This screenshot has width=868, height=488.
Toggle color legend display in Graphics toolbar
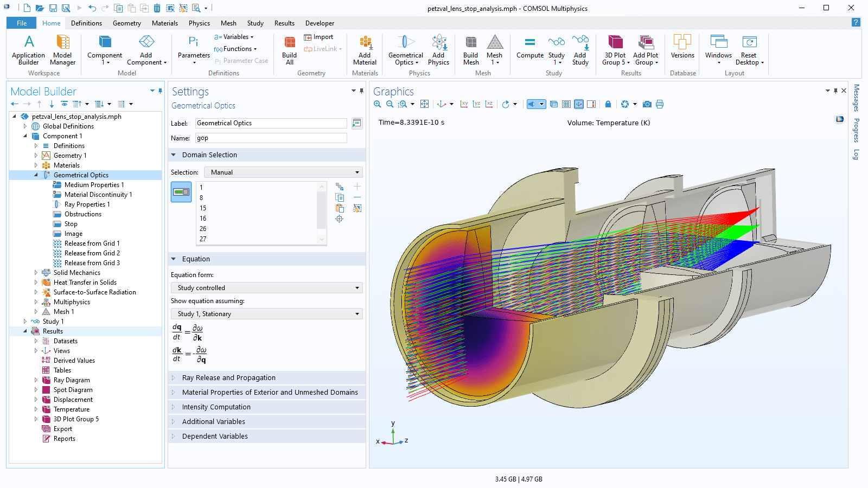(591, 104)
